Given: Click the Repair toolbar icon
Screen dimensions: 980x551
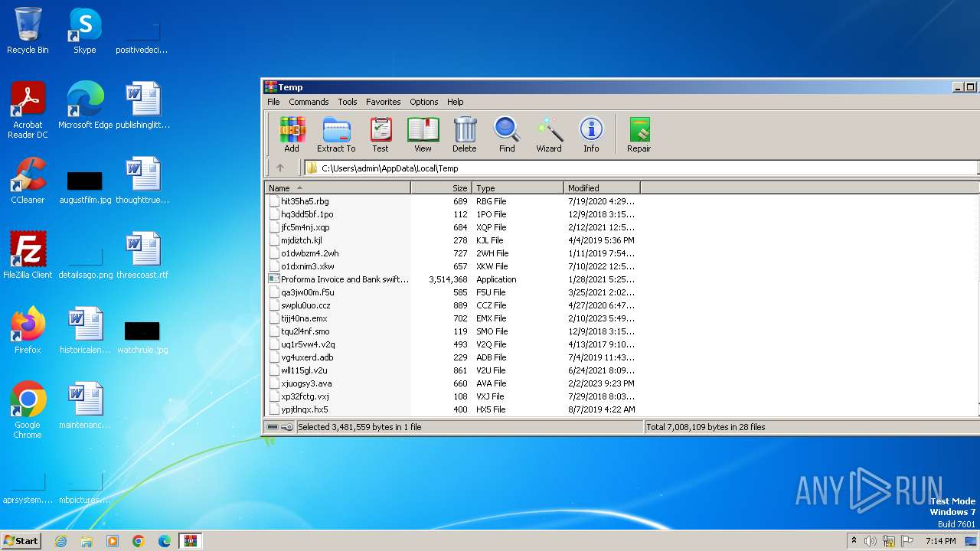Looking at the screenshot, I should [x=639, y=135].
